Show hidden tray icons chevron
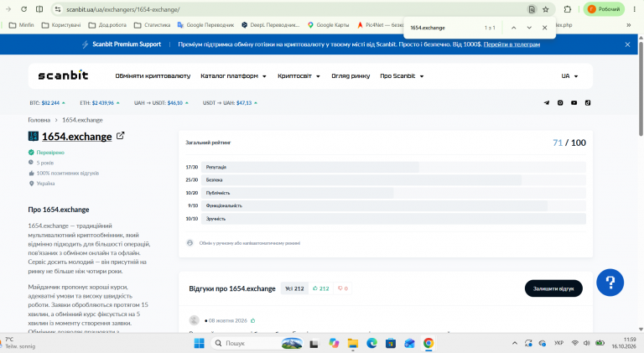The image size is (644, 353). (x=515, y=343)
